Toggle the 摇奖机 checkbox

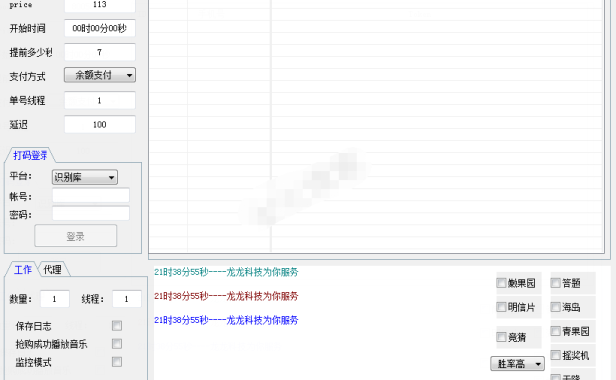(x=555, y=355)
